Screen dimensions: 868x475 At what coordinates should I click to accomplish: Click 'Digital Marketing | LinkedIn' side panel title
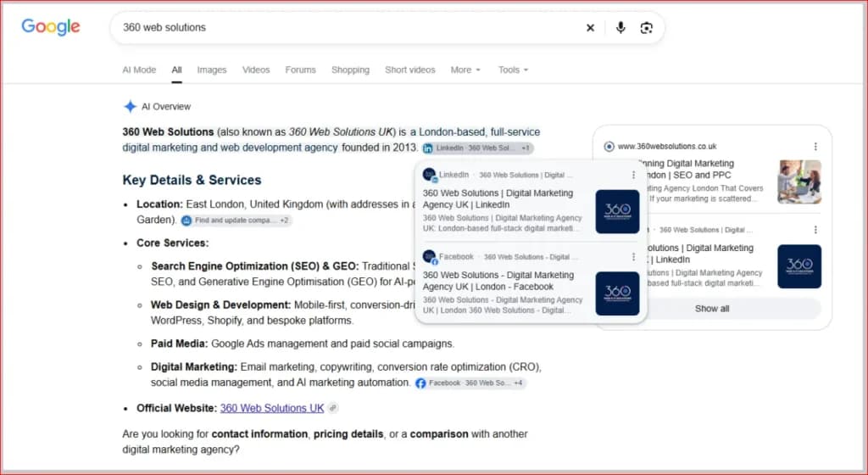pyautogui.click(x=699, y=254)
